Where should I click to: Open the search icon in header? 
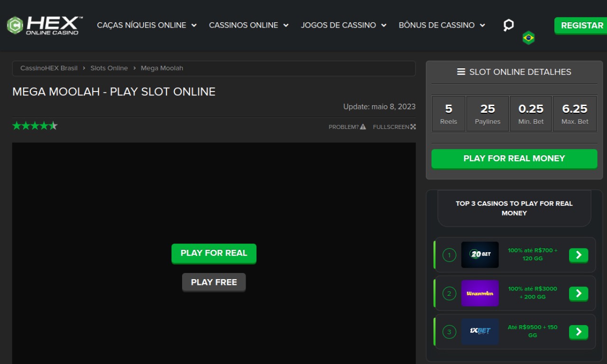[508, 25]
